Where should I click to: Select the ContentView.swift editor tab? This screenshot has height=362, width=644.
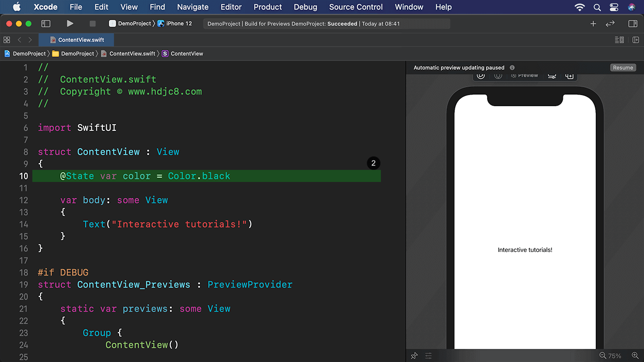click(x=76, y=40)
